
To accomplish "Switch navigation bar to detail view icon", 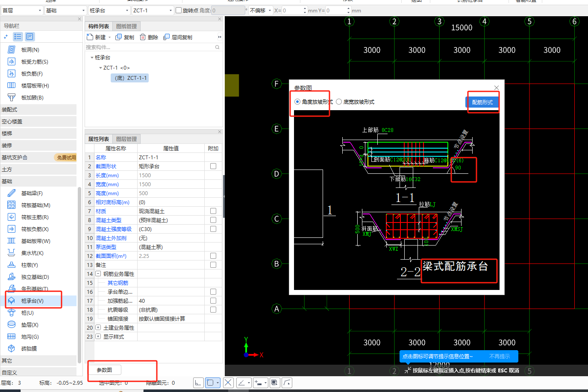I will (29, 37).
